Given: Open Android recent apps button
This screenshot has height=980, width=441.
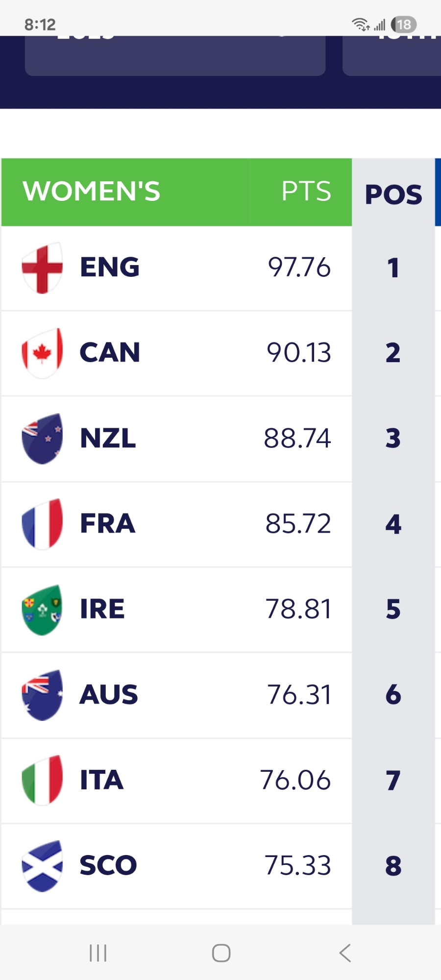Looking at the screenshot, I should pyautogui.click(x=98, y=953).
